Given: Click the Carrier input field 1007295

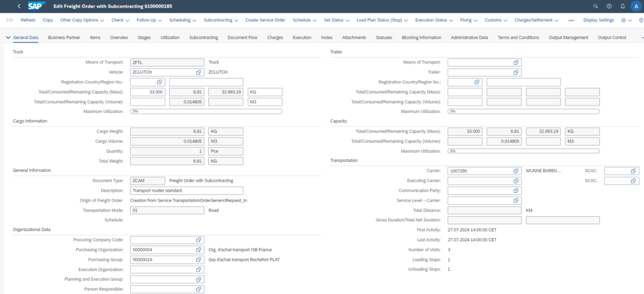Looking at the screenshot, I should click(x=485, y=171).
